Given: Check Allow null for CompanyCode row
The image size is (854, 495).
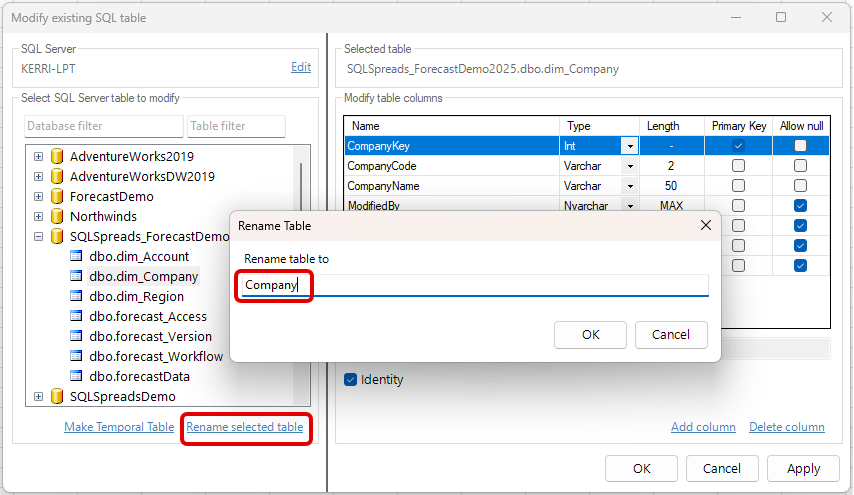Looking at the screenshot, I should tap(800, 166).
